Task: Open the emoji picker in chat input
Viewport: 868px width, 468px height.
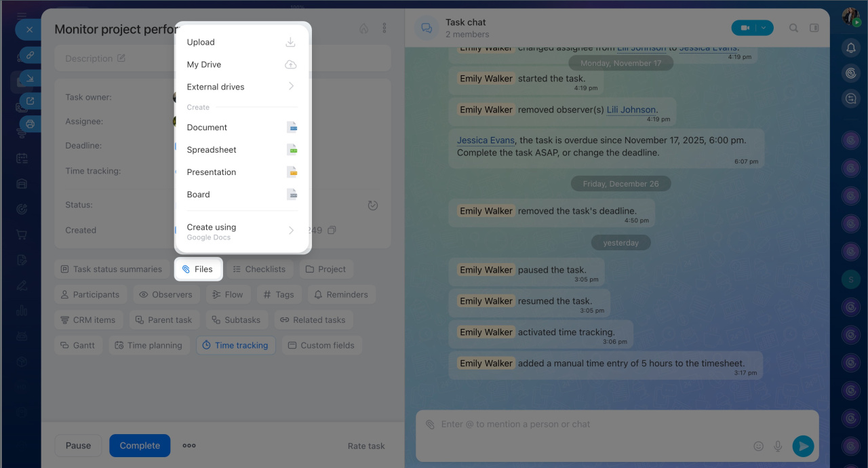Action: coord(758,446)
